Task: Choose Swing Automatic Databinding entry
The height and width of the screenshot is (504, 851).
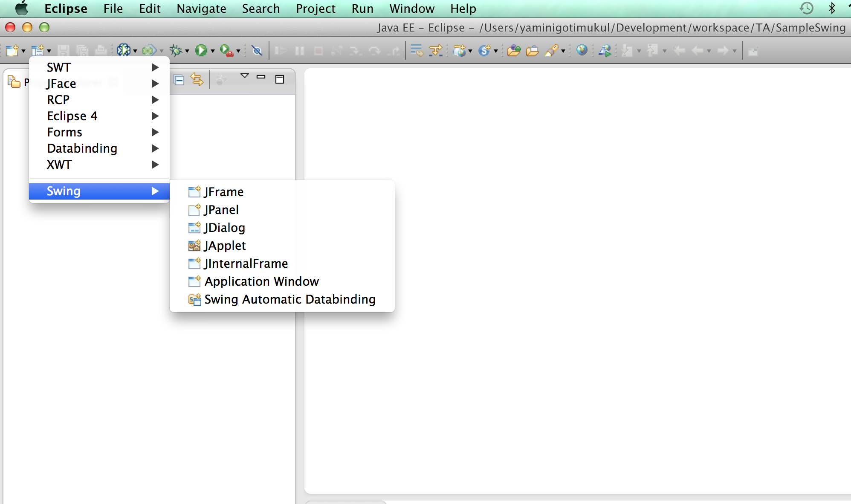Action: (x=289, y=299)
